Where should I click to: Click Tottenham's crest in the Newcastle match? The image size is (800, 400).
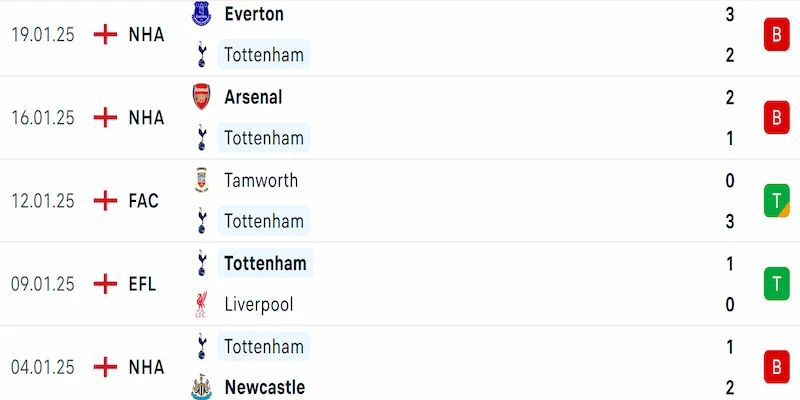(201, 346)
